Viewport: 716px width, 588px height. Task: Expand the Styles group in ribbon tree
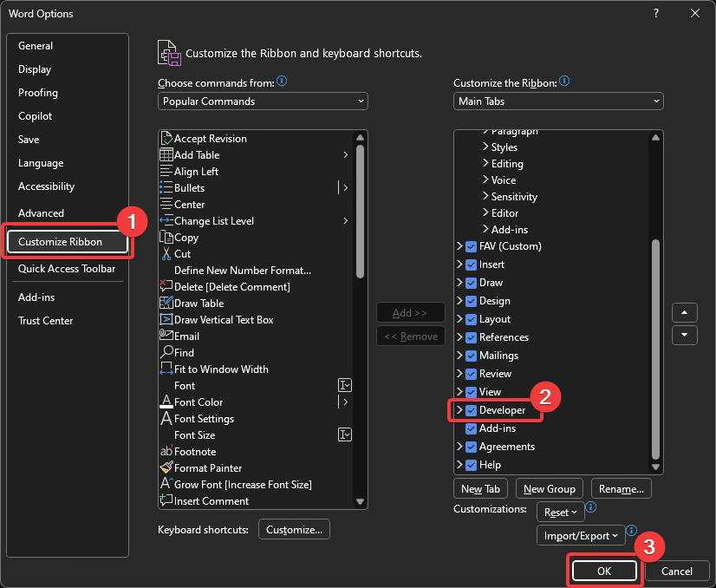[485, 147]
